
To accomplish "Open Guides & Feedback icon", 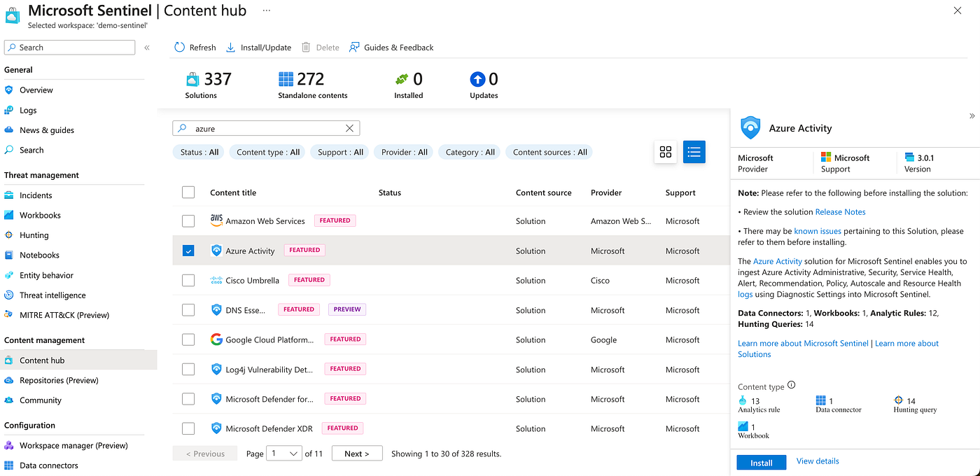I will tap(355, 48).
